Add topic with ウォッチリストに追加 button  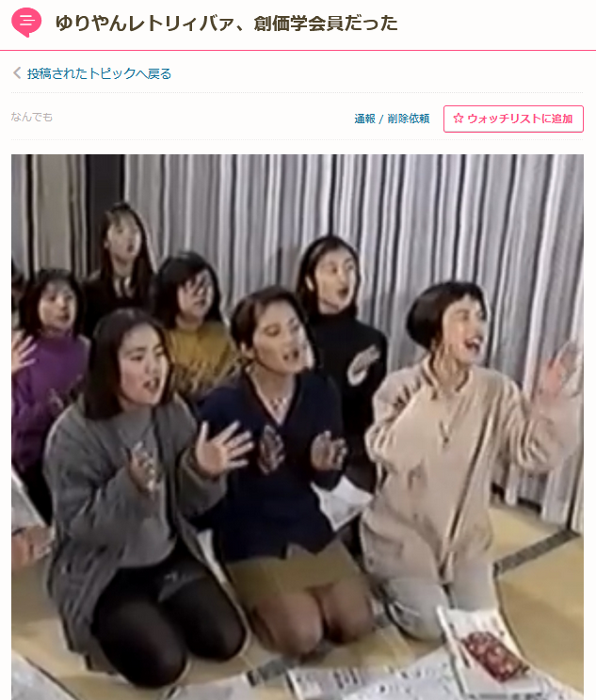coord(513,119)
